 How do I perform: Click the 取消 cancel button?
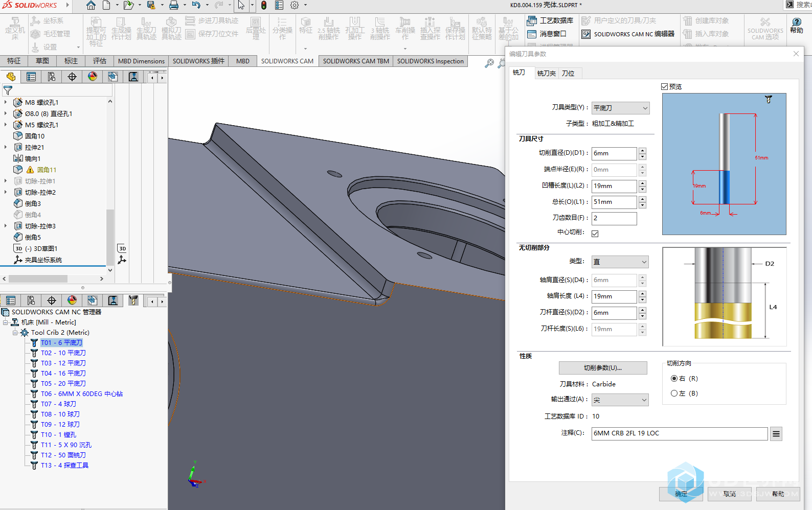coord(730,494)
